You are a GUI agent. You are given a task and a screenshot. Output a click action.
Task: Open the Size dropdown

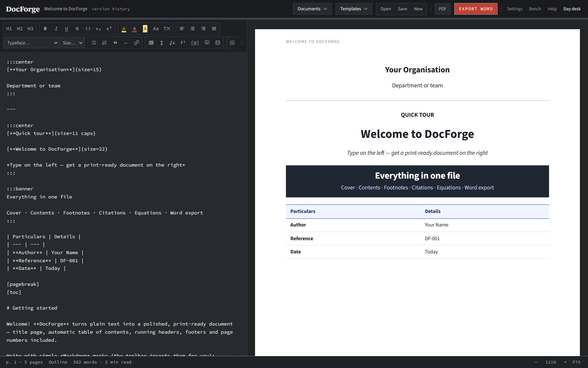72,43
